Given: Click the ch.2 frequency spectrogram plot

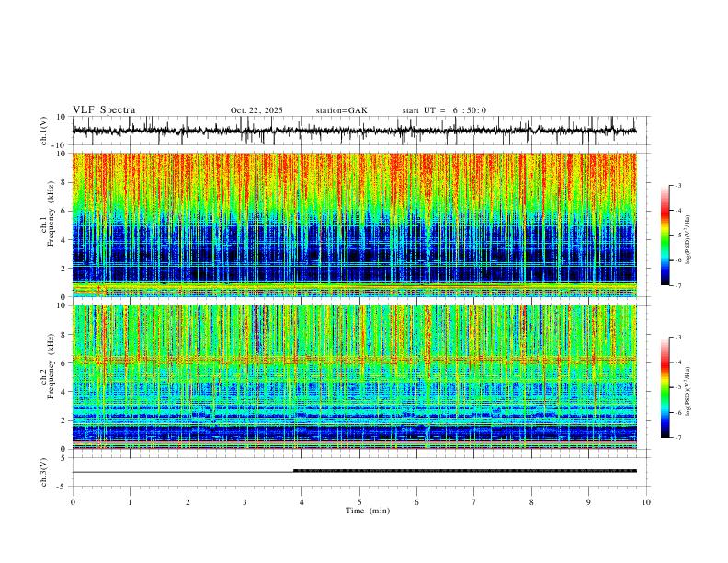Looking at the screenshot, I should click(354, 377).
